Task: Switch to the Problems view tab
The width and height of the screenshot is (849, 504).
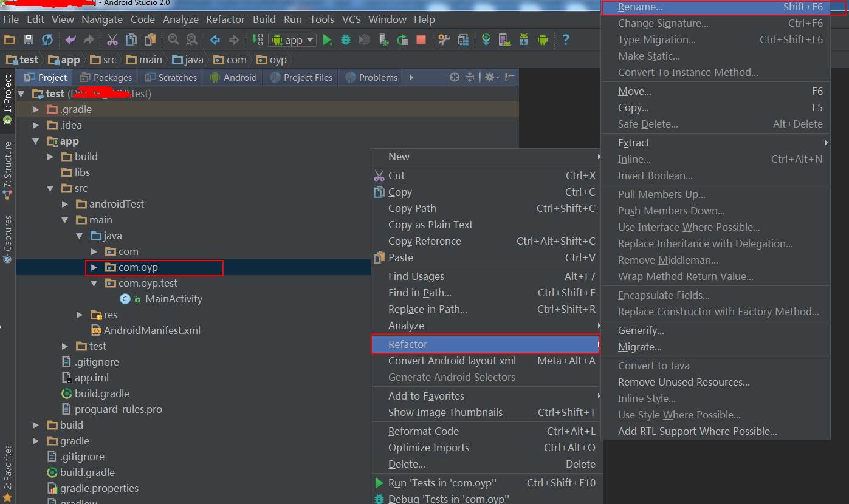Action: point(371,77)
